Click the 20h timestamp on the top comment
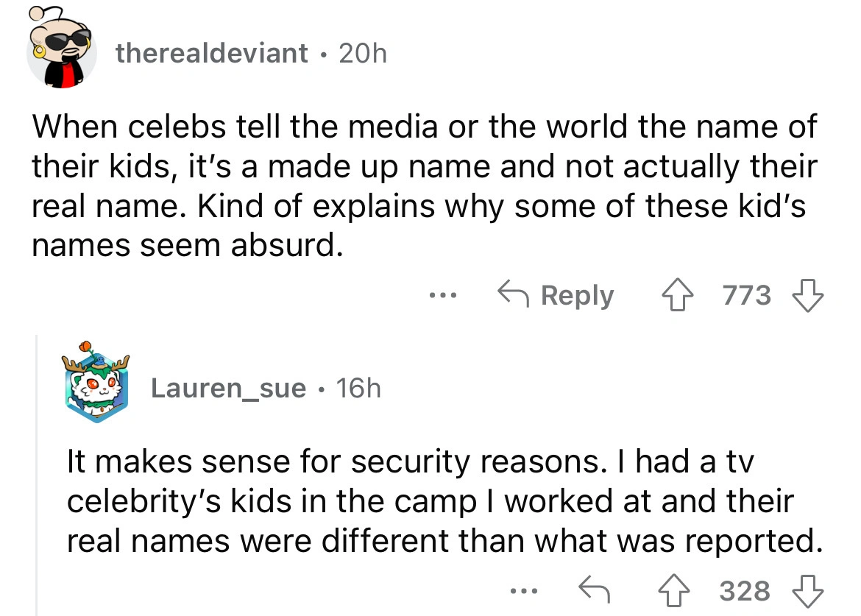Viewport: 861px width, 616px height. 361,52
